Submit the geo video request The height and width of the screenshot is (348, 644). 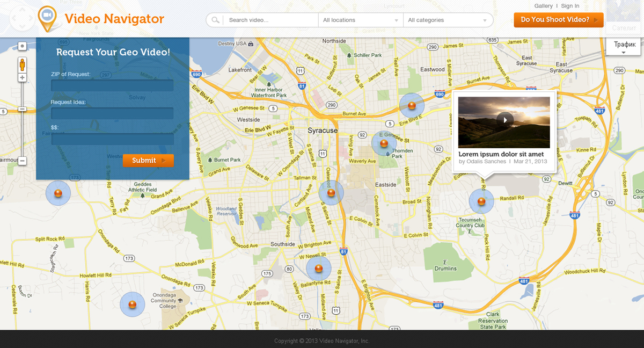coord(148,160)
